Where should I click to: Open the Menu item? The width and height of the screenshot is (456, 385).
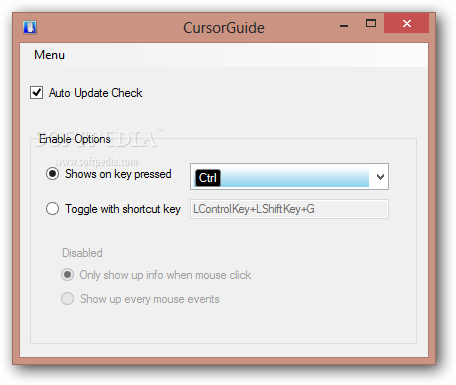(49, 55)
